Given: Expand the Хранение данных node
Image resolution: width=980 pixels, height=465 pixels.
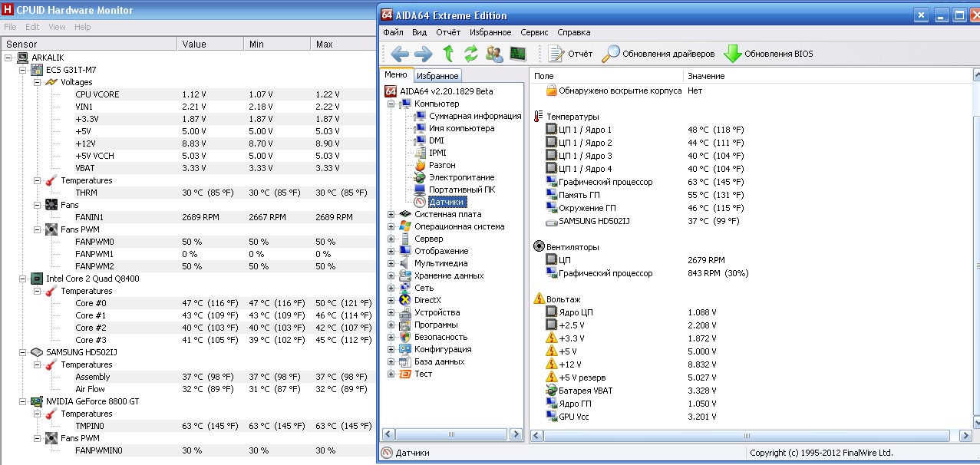Looking at the screenshot, I should click(392, 275).
